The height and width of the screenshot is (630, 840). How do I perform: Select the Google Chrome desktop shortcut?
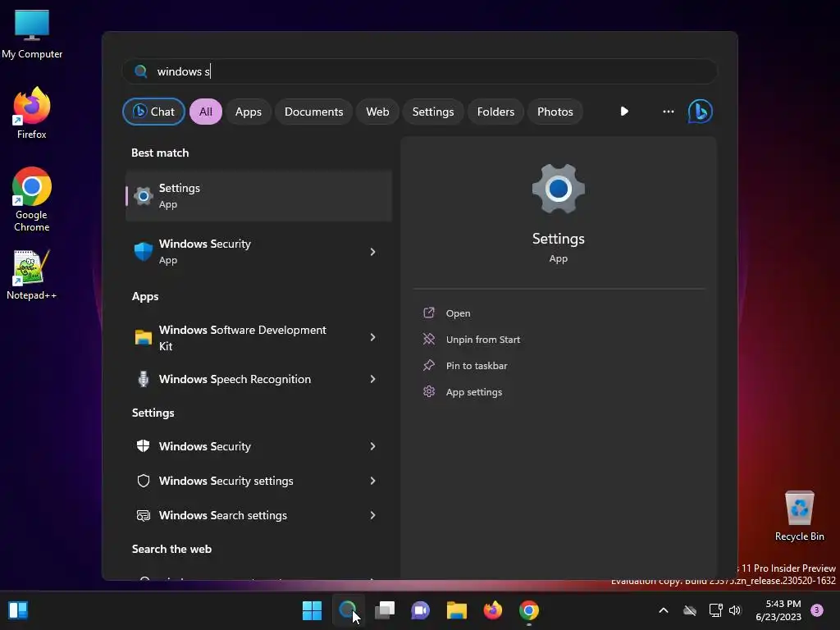(32, 200)
